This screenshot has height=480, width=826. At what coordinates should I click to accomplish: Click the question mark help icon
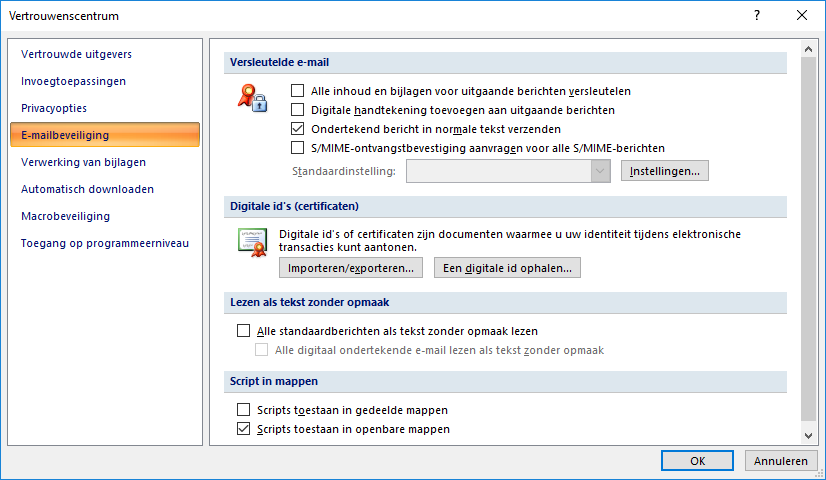(757, 15)
